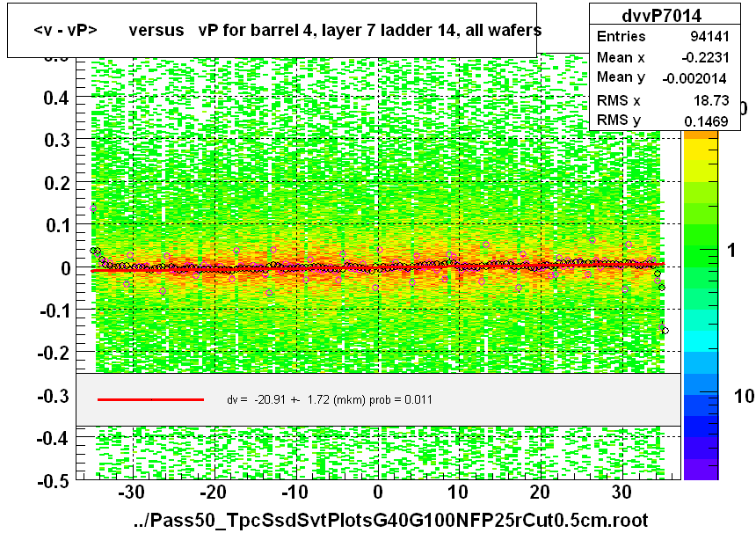Click the y-axis label 0.3
Image resolution: width=756 pixels, height=533 pixels.
[x=57, y=141]
